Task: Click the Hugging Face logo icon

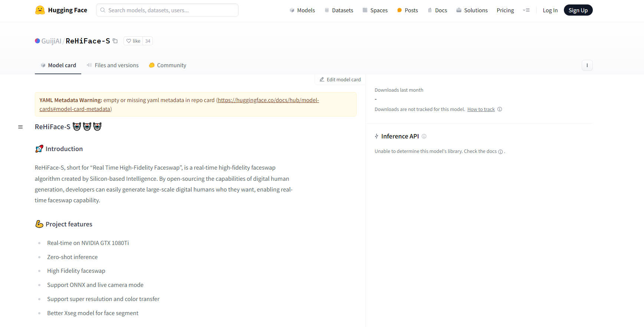Action: pos(40,10)
